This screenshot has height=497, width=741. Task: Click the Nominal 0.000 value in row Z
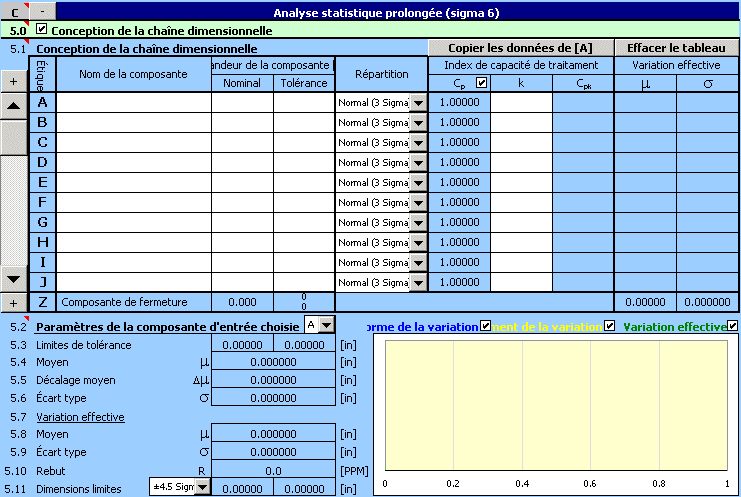(x=242, y=302)
